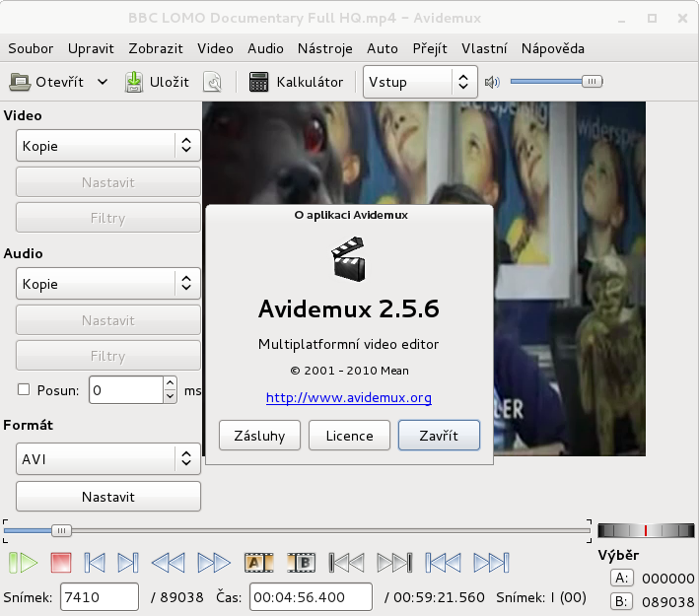Click the A: selection start button
This screenshot has height=616, width=699.
621,579
